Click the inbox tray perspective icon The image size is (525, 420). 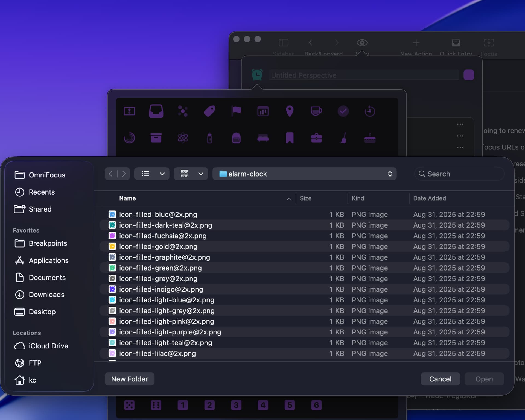pos(156,111)
